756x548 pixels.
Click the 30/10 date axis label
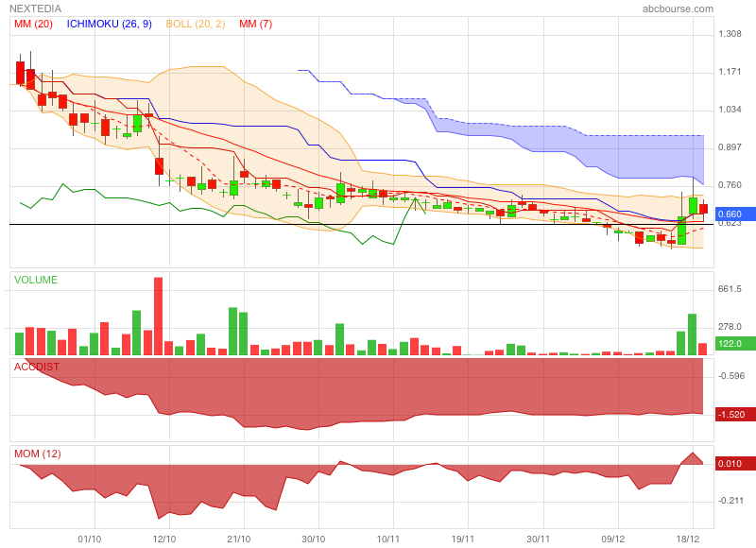[x=314, y=539]
